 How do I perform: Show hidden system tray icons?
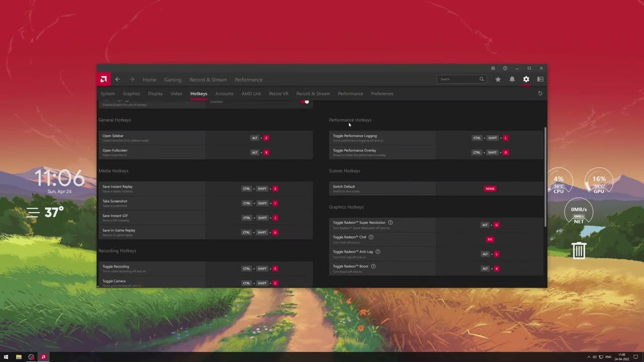588,357
